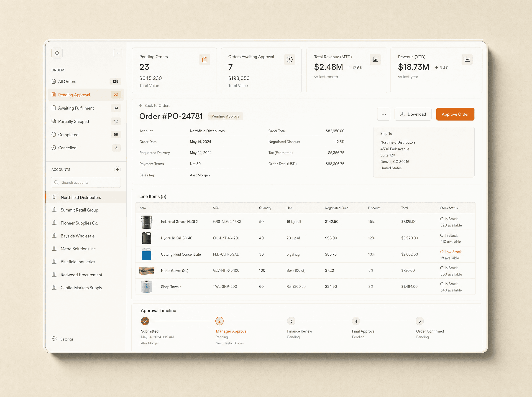View Cancelled orders
Viewport: 532px width, 397px height.
86,148
